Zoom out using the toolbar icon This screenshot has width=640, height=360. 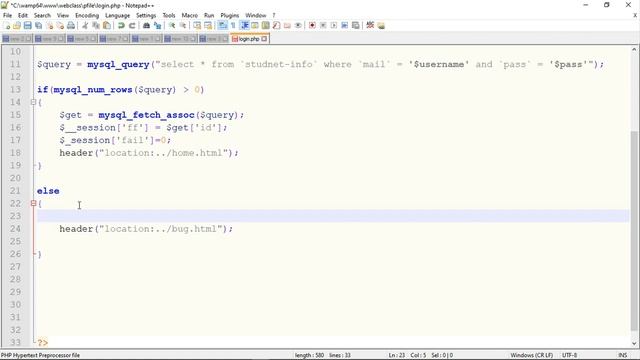183,25
